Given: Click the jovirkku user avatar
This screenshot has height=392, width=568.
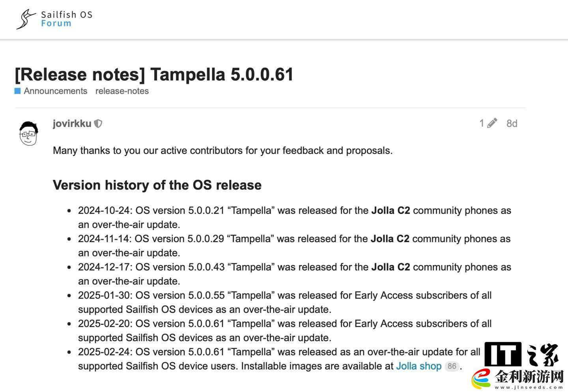Looking at the screenshot, I should 28,134.
